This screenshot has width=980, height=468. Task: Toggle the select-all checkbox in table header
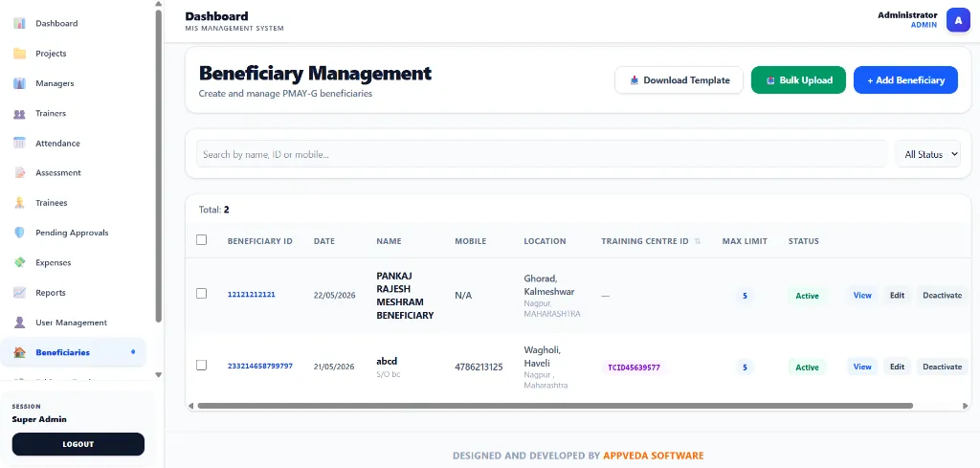[201, 240]
